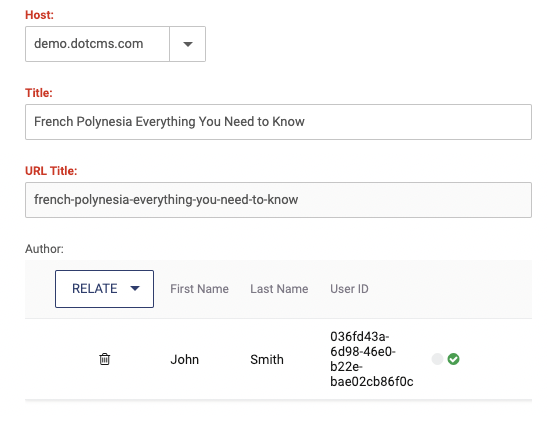The image size is (548, 428).
Task: Click the First Name column header
Action: tap(200, 289)
